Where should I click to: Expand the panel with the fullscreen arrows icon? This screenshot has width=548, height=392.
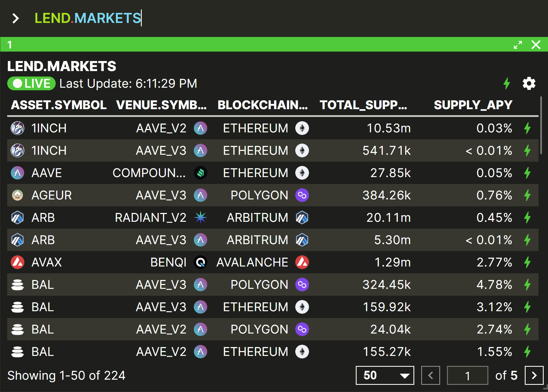tap(518, 45)
